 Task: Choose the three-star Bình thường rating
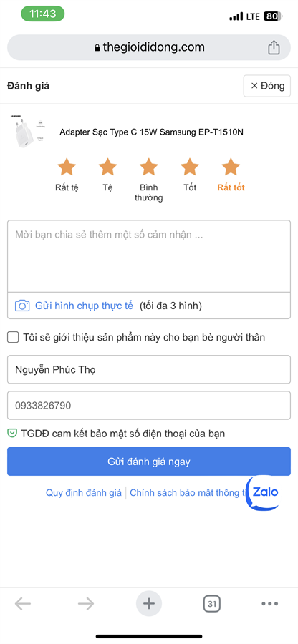[x=149, y=167]
